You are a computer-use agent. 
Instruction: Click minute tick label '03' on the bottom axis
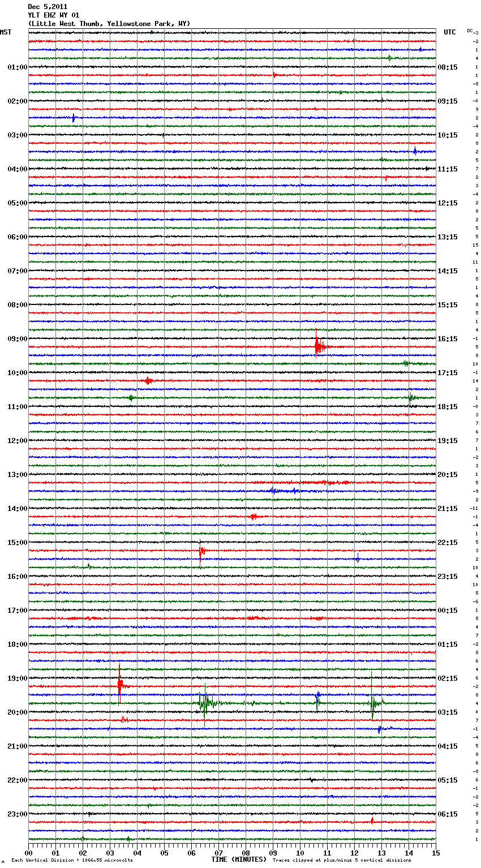click(x=110, y=853)
